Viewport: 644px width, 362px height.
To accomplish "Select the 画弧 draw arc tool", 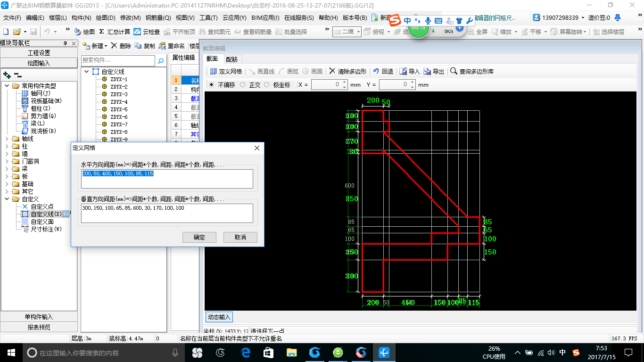I will coord(289,71).
